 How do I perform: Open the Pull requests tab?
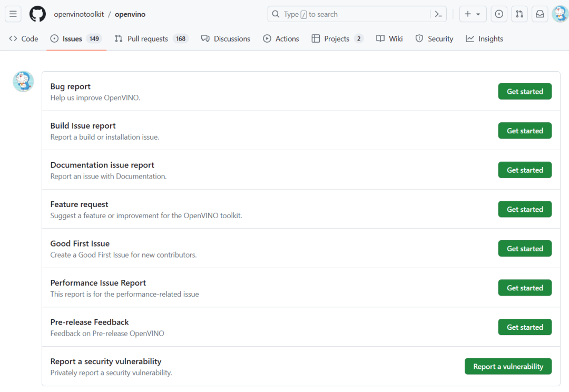coord(152,39)
